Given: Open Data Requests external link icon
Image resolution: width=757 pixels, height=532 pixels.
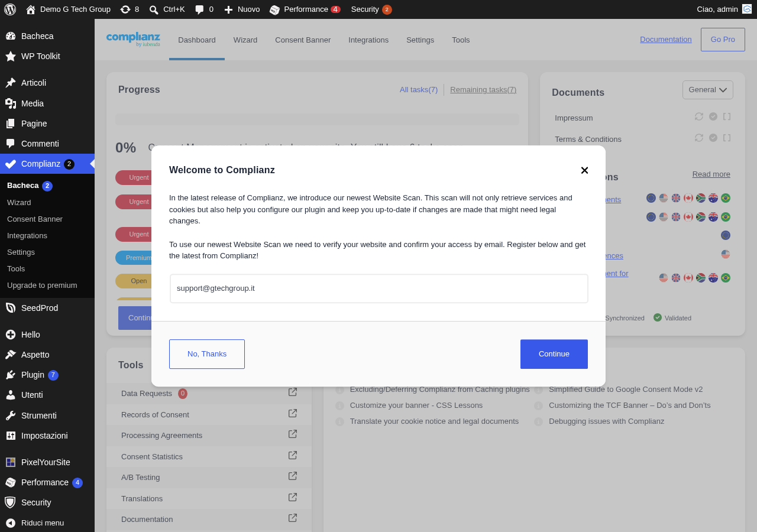Looking at the screenshot, I should coord(293,392).
